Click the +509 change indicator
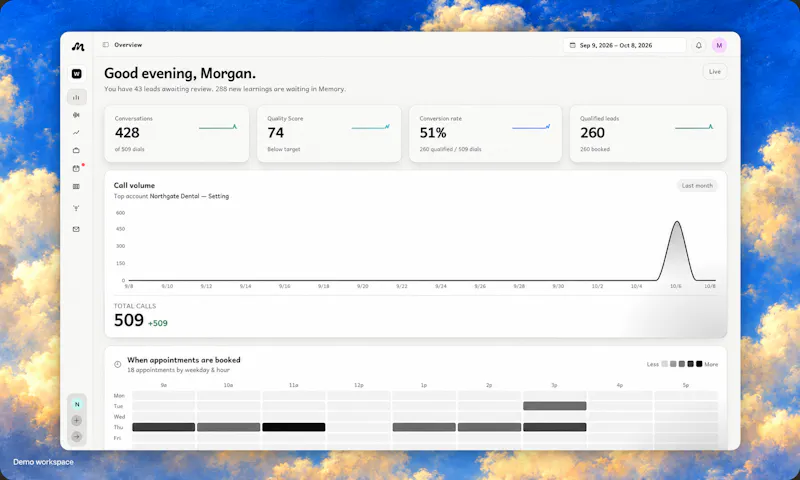This screenshot has width=800, height=480. 158,323
